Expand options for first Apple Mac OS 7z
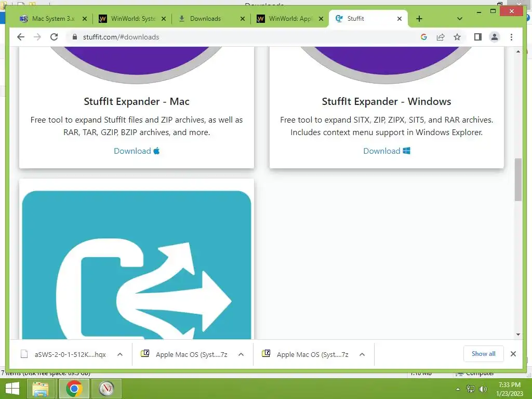Viewport: 532px width, 399px height. pyautogui.click(x=241, y=354)
